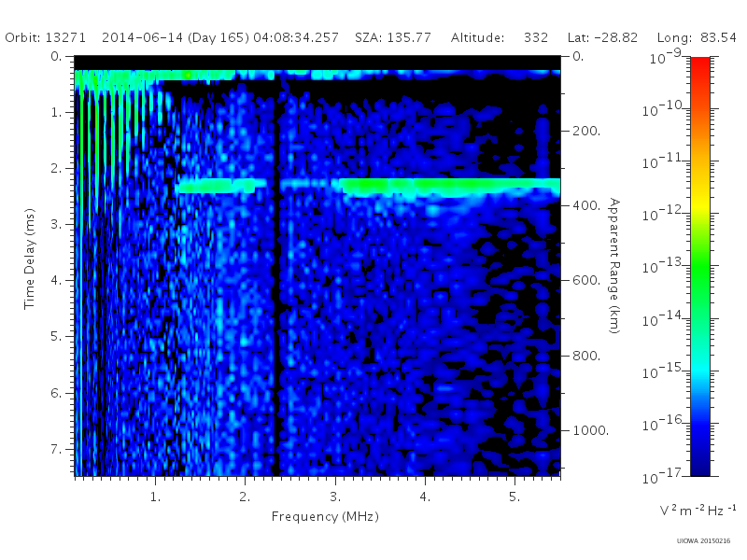Click the Time Delay (ms) axis label
Image resolution: width=747 pixels, height=560 pixels.
coord(30,259)
